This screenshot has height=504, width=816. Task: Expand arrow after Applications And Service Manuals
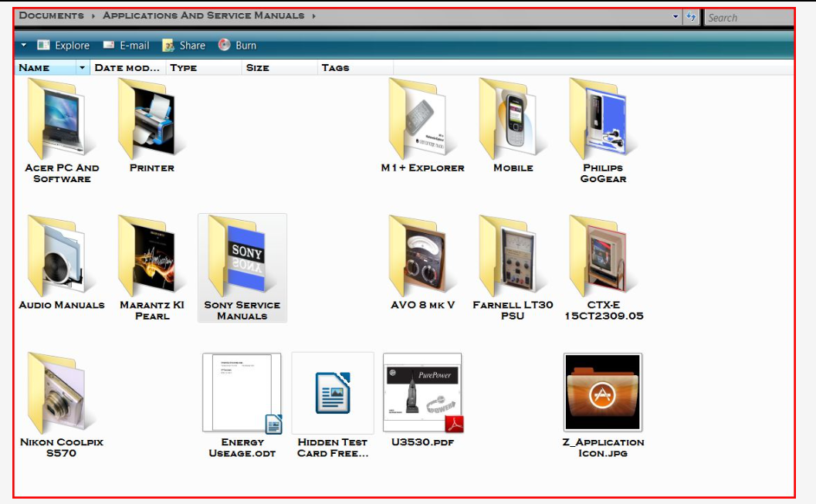(313, 16)
